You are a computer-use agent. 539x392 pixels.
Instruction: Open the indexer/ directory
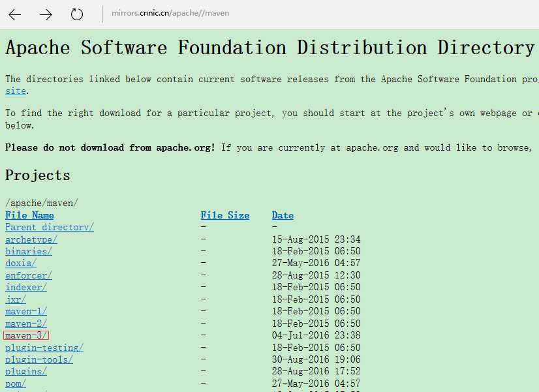click(x=26, y=287)
